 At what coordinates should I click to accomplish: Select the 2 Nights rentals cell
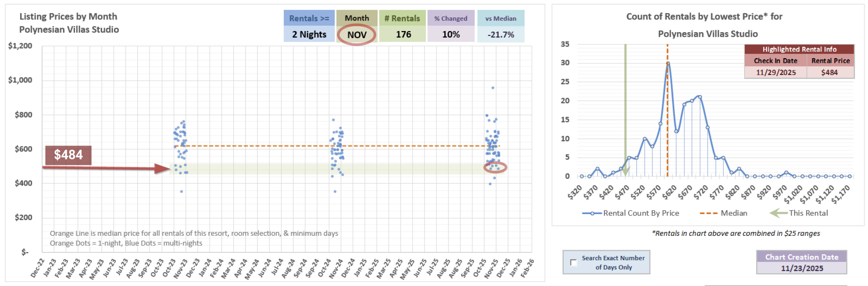pos(309,34)
